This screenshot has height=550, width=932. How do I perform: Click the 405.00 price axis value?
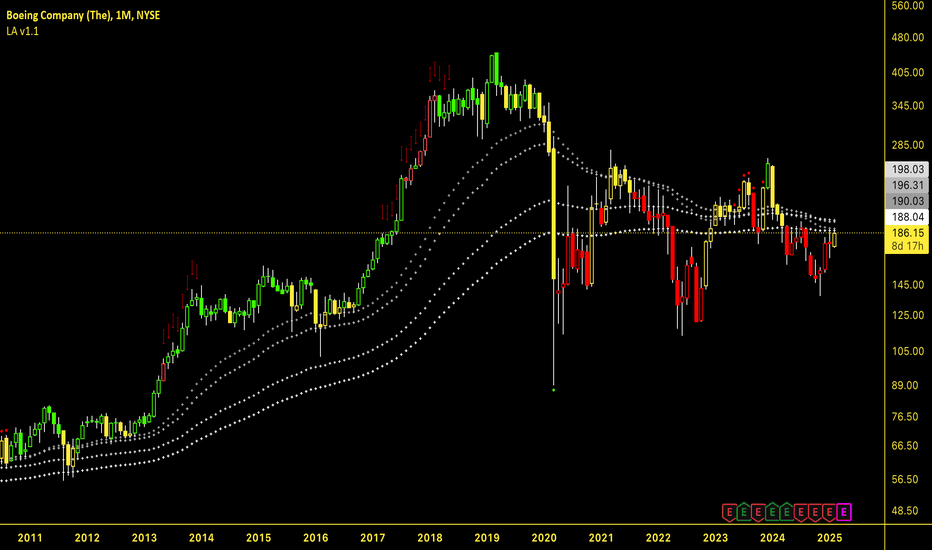tap(908, 73)
